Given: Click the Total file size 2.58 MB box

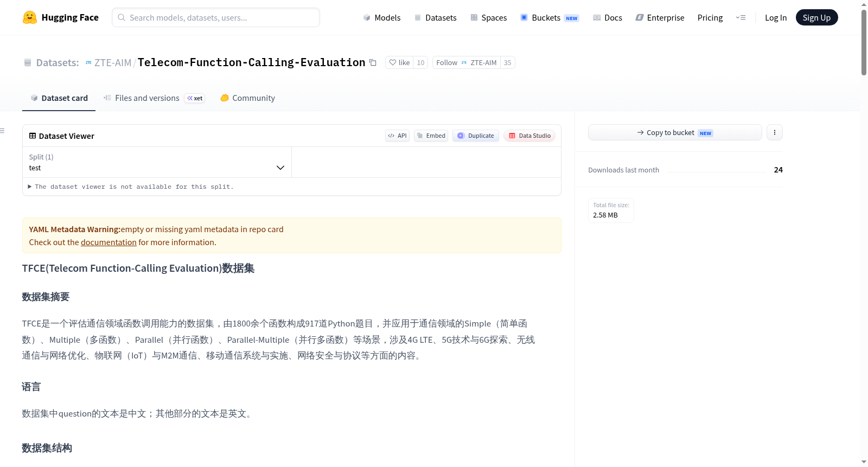Looking at the screenshot, I should coord(611,210).
